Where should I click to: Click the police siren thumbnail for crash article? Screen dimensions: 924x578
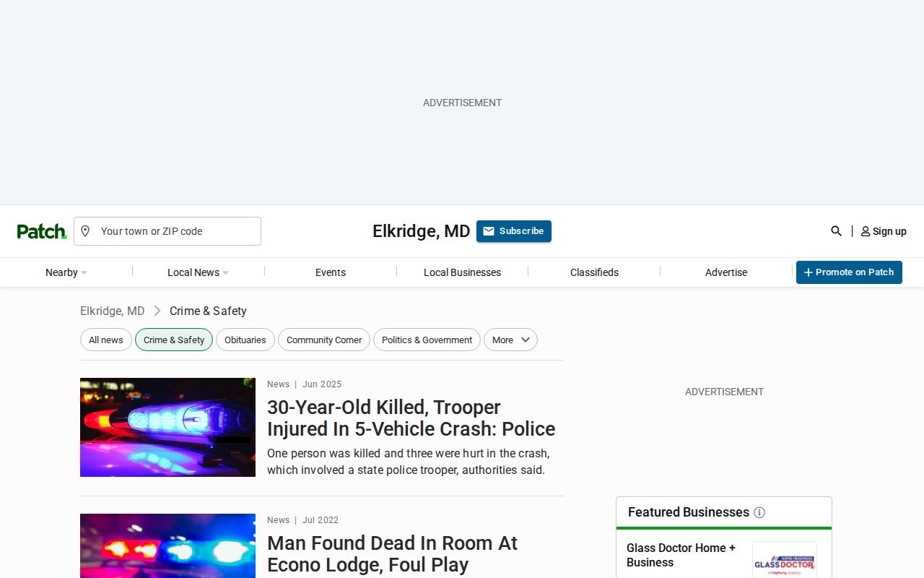click(x=167, y=427)
